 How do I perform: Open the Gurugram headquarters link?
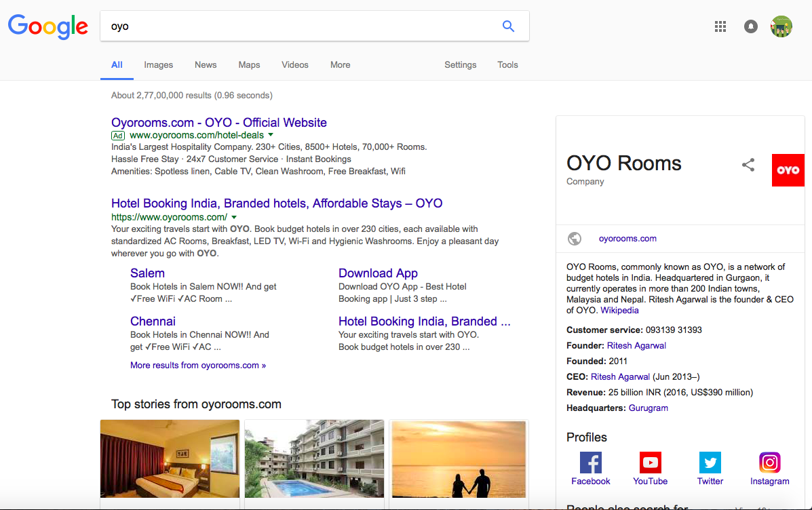click(649, 408)
